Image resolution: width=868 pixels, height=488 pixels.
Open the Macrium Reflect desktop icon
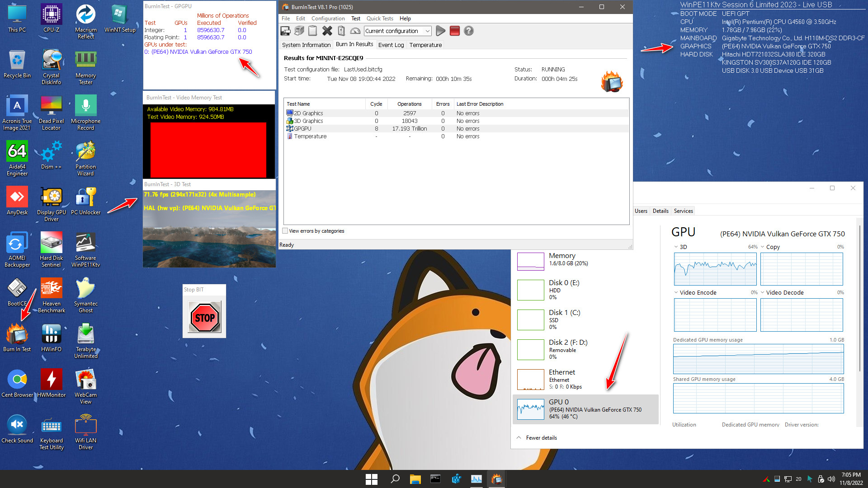85,22
